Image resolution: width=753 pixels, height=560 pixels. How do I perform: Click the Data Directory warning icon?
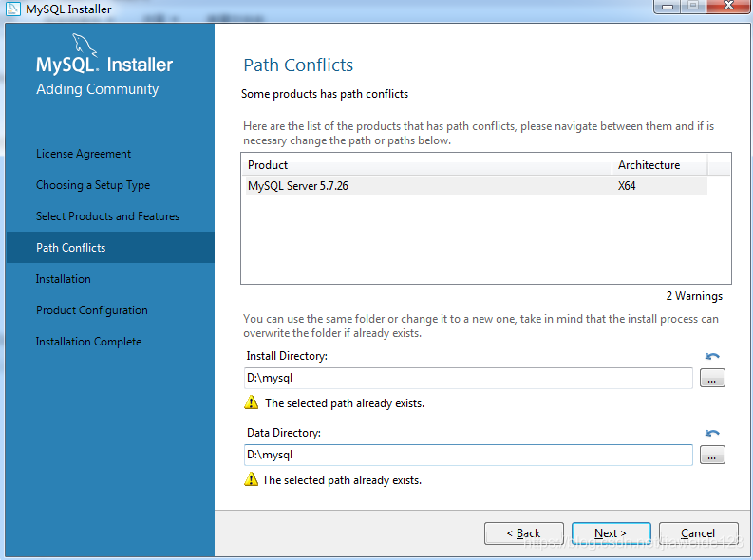pyautogui.click(x=252, y=479)
